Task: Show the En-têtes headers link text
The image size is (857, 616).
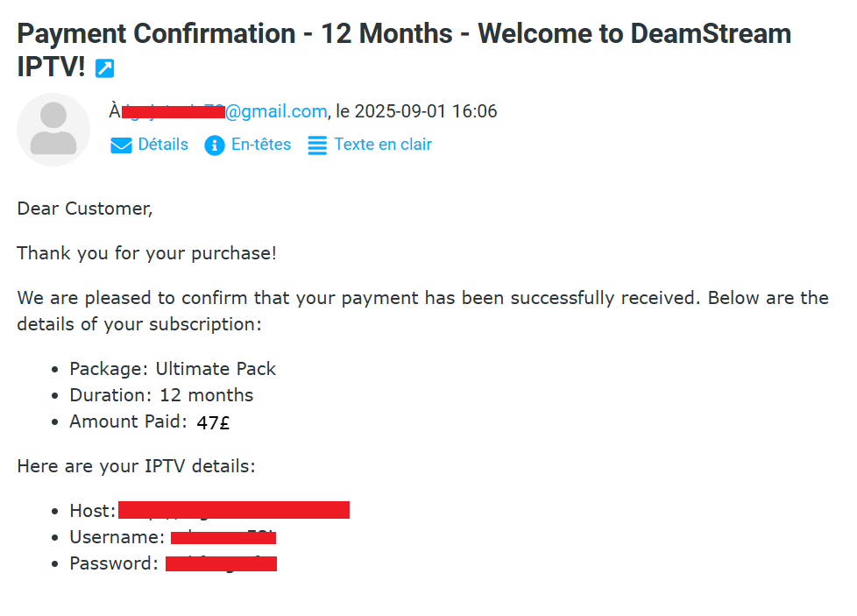Action: pos(261,145)
